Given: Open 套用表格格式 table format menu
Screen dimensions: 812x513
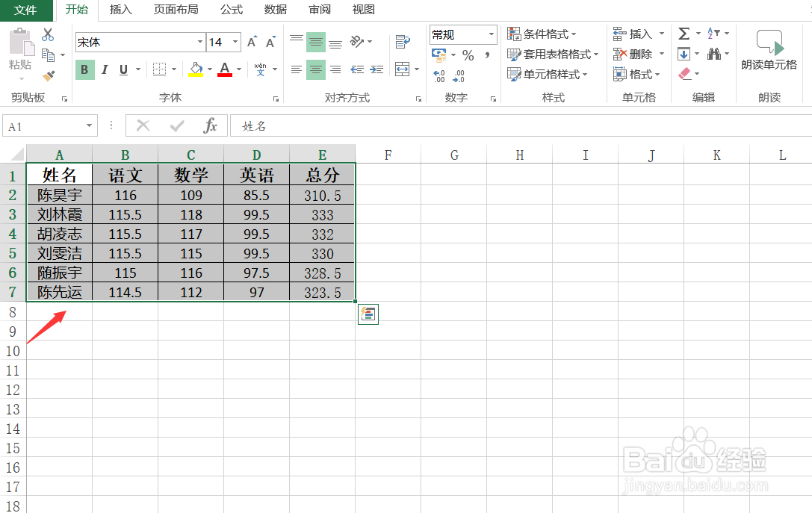Looking at the screenshot, I should [553, 55].
